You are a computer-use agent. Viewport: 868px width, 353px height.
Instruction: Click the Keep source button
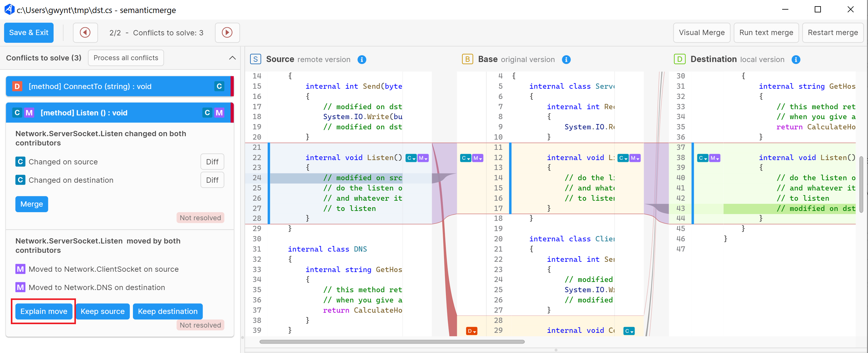[x=103, y=311]
